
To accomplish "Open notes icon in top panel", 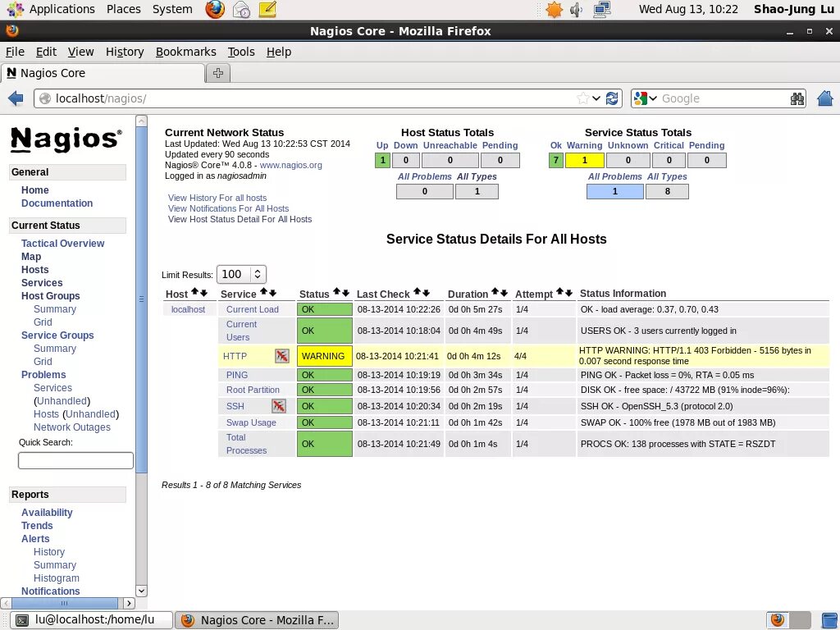I will click(x=267, y=9).
